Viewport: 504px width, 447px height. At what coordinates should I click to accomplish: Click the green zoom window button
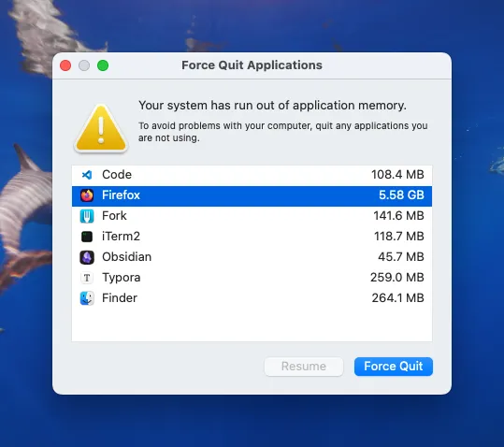(103, 65)
